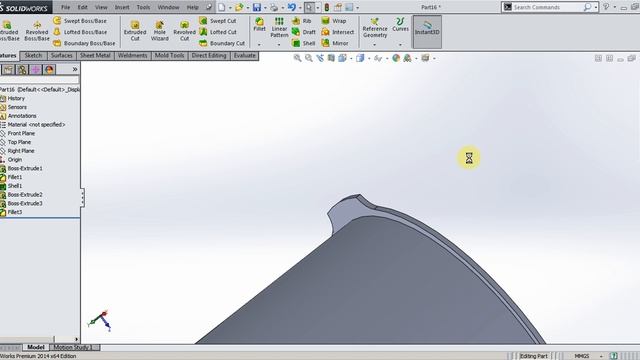
Task: Open the Hole Wizard
Action: coord(160,31)
